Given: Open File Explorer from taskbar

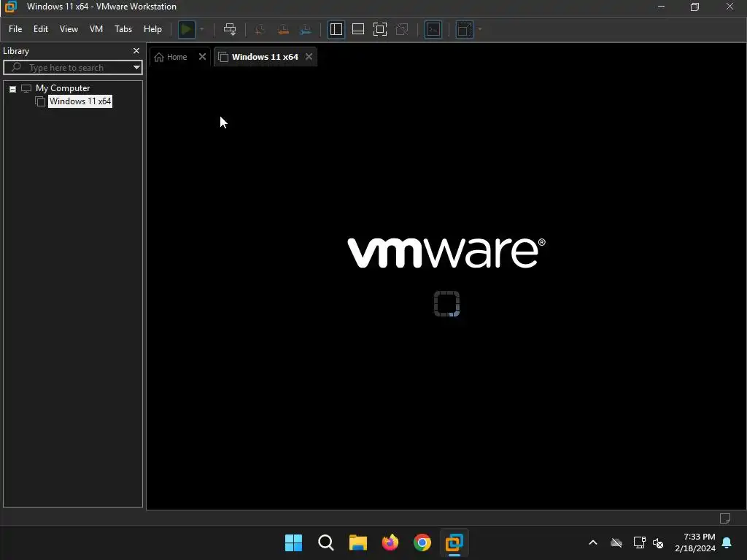Looking at the screenshot, I should point(357,542).
